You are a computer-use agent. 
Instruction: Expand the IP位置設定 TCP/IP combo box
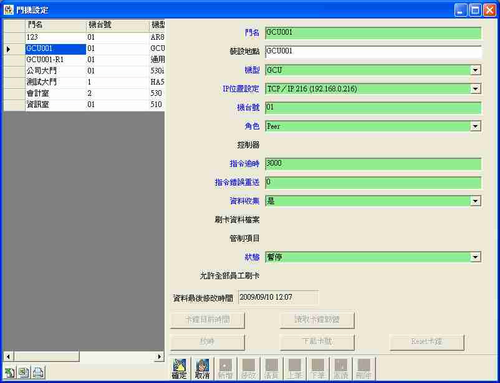[475, 89]
